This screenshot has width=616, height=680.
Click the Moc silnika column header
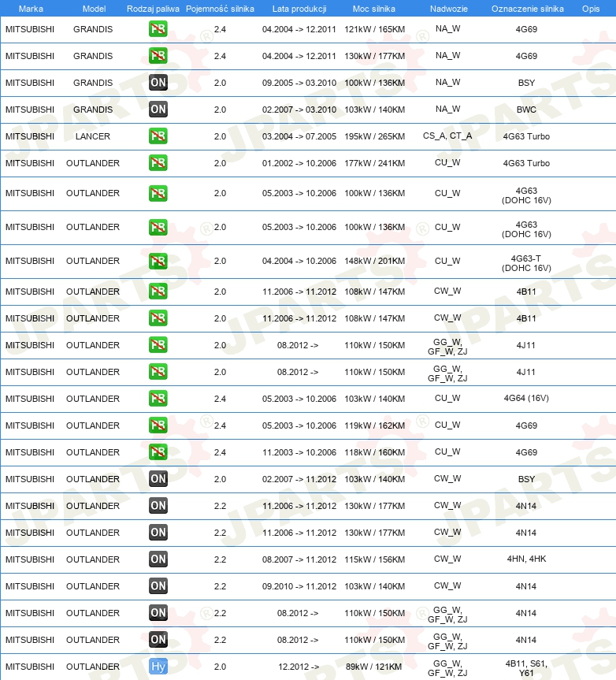(373, 9)
